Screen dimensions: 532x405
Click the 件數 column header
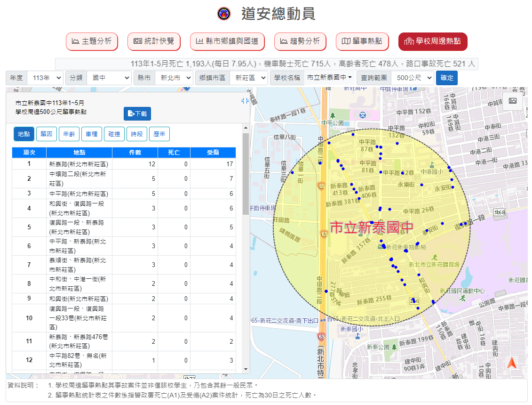pos(135,153)
